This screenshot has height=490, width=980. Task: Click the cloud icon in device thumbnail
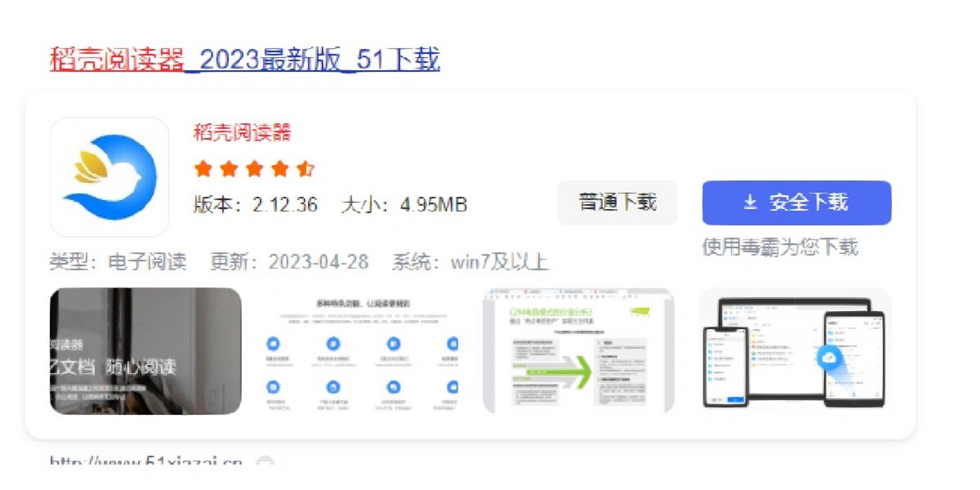click(829, 358)
